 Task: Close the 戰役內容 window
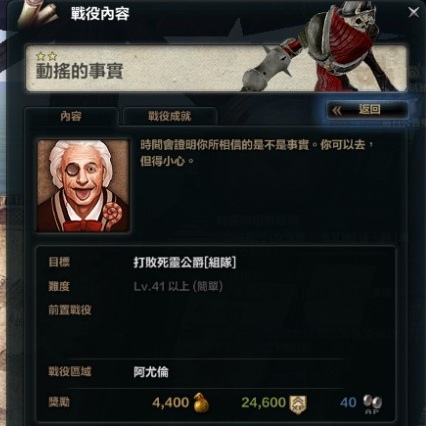414,12
